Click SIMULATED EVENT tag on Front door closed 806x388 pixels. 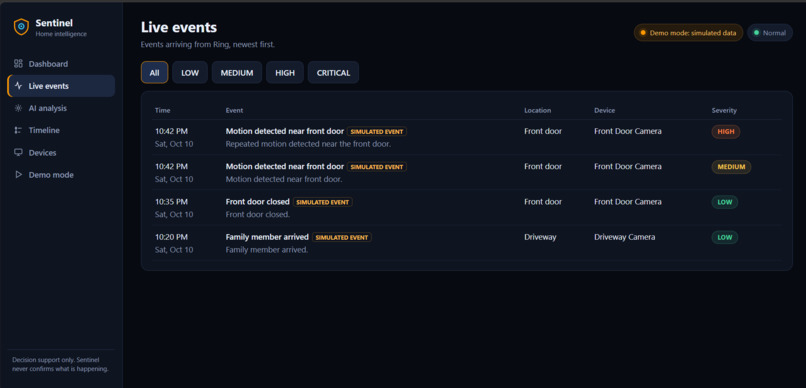point(323,202)
